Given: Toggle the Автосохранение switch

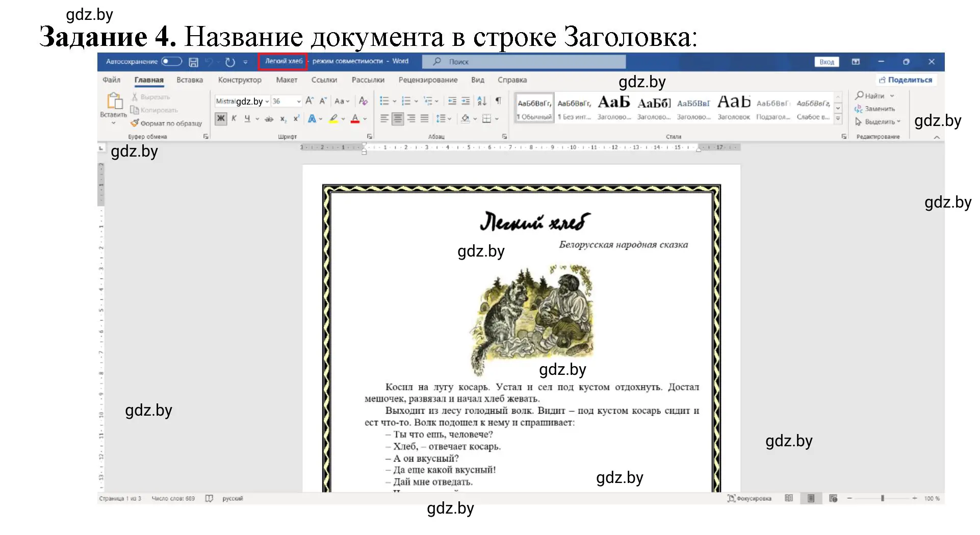Looking at the screenshot, I should (x=171, y=61).
